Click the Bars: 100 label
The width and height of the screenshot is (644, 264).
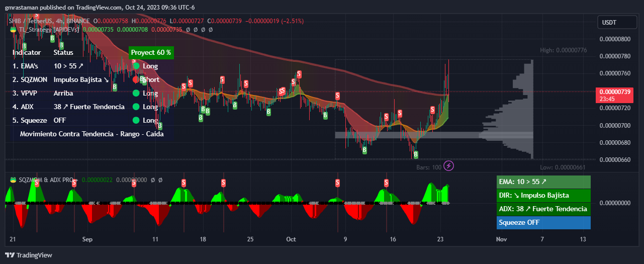(x=429, y=167)
